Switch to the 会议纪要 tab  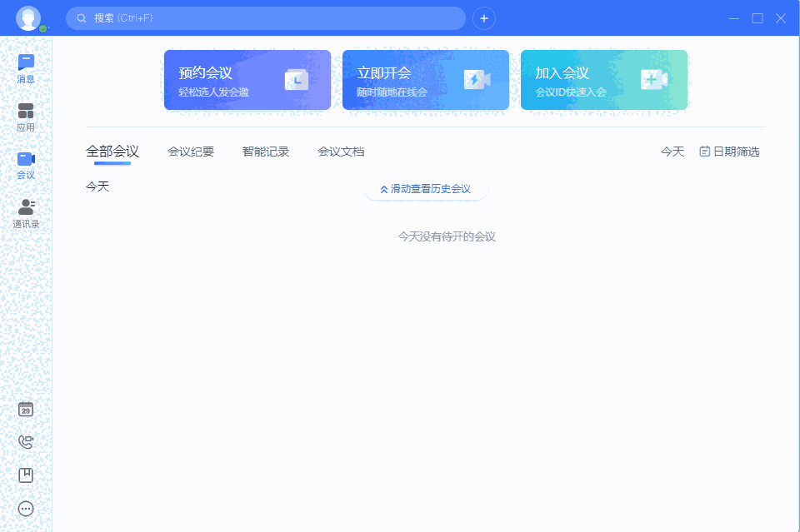pos(191,152)
